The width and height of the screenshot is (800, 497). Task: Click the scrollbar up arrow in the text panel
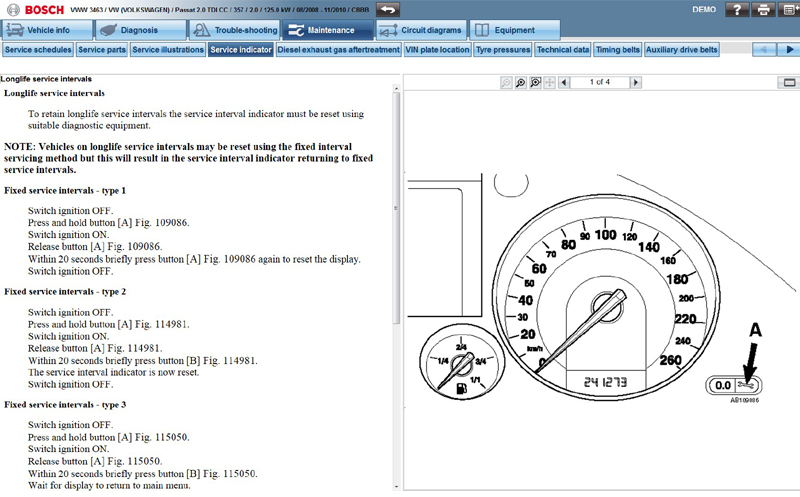click(x=396, y=89)
